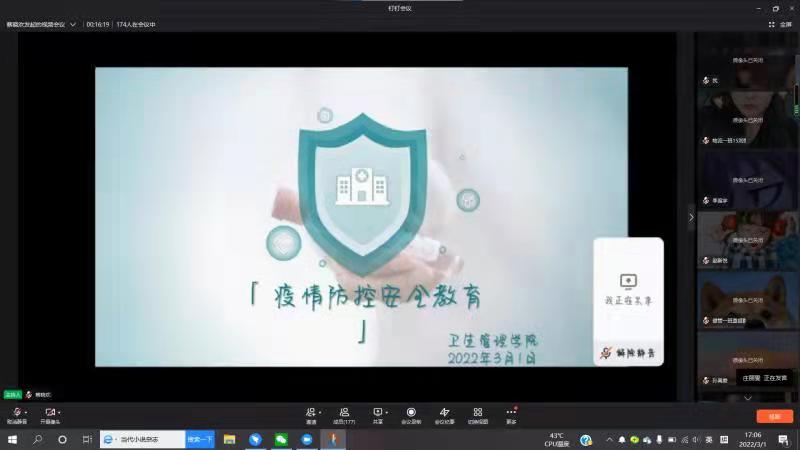Enter fullscreen mode (全屏)
800x450 pixels.
click(x=779, y=24)
